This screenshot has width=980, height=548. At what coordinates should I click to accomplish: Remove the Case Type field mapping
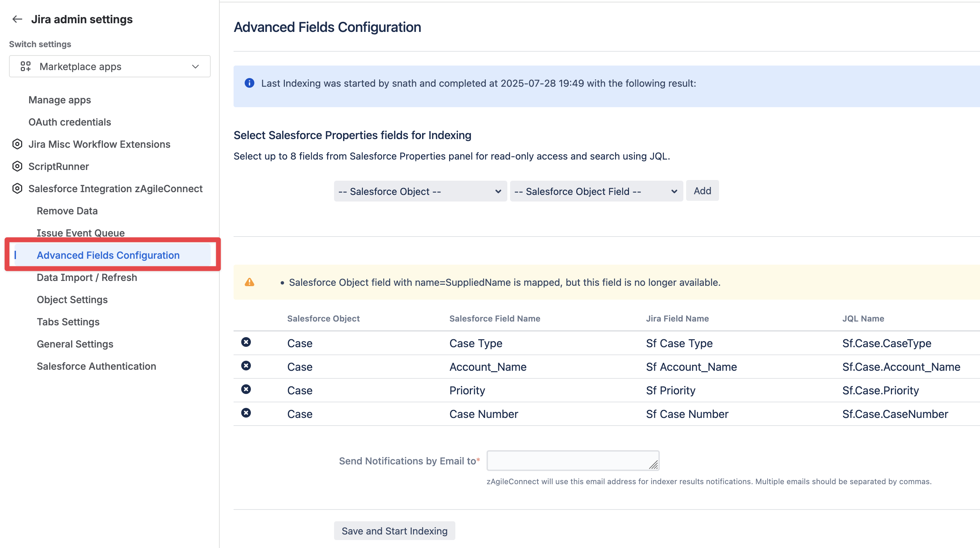[x=246, y=342]
